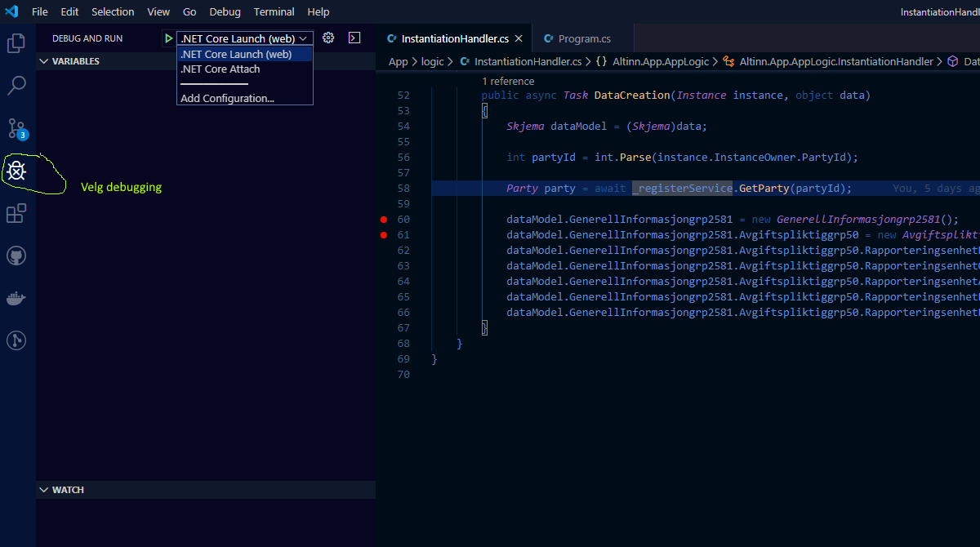The image size is (980, 547).
Task: Open the Search view icon
Action: point(16,86)
